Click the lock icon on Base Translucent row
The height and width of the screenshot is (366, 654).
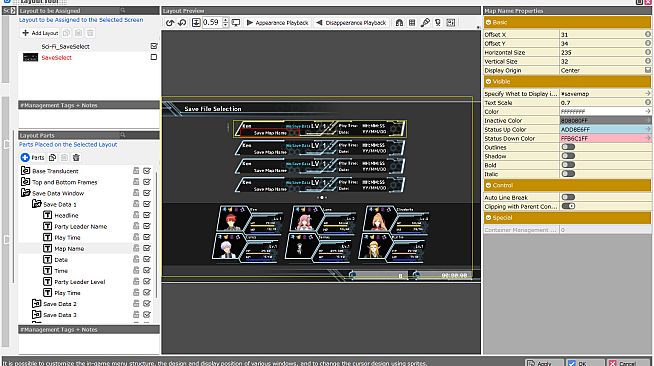[136, 170]
